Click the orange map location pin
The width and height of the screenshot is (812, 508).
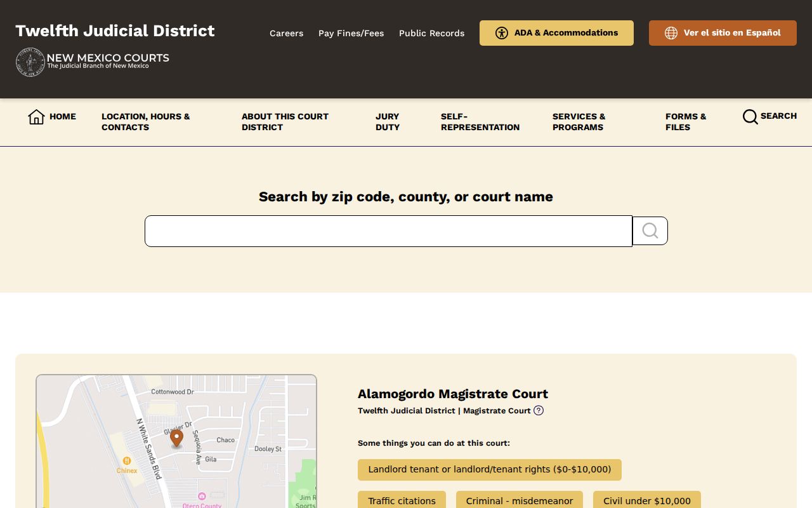click(176, 438)
